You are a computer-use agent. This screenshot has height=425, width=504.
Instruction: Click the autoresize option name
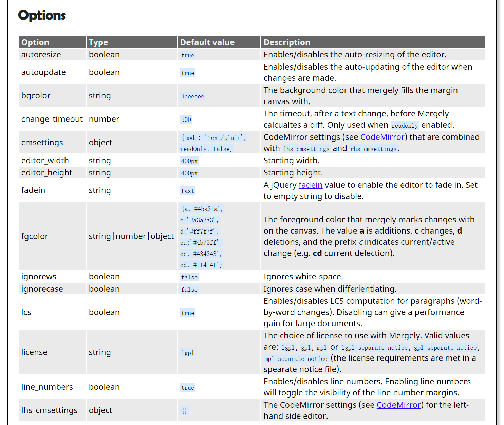tap(41, 55)
